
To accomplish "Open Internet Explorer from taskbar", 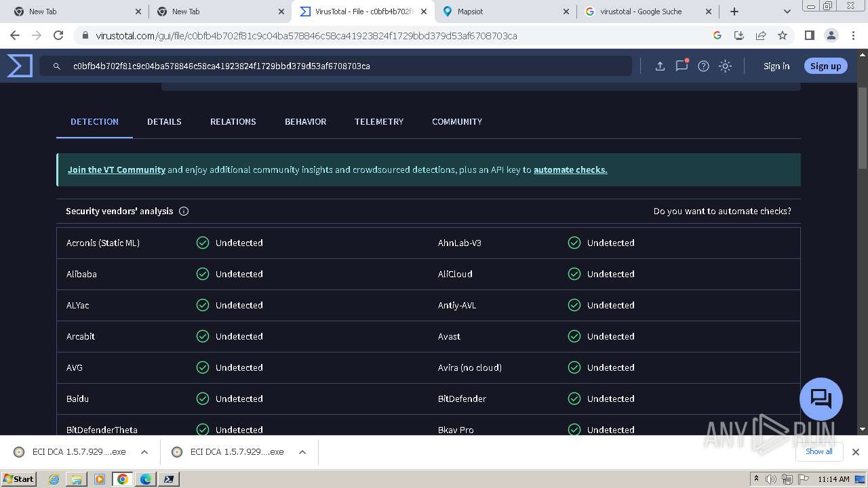I will click(x=54, y=479).
